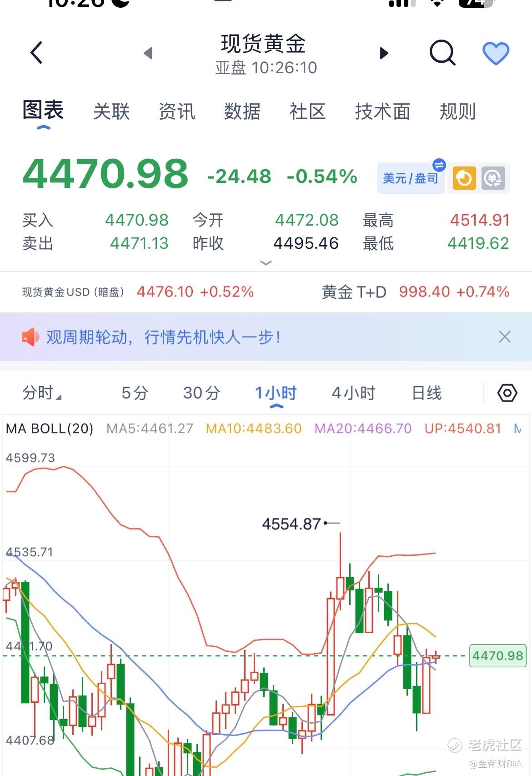Open the 技术面 tab
Screen dimensions: 532x776
pyautogui.click(x=383, y=111)
